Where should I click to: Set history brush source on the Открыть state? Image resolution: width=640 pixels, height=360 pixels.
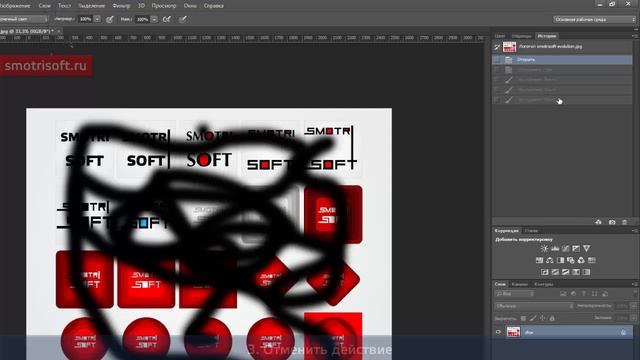pyautogui.click(x=497, y=60)
